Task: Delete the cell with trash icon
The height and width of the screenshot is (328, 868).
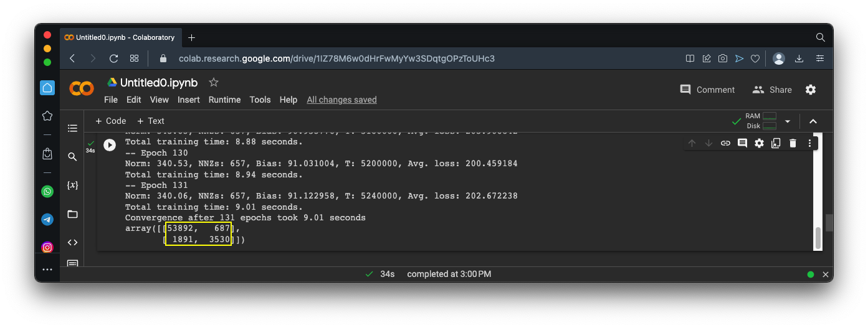Action: [x=793, y=143]
